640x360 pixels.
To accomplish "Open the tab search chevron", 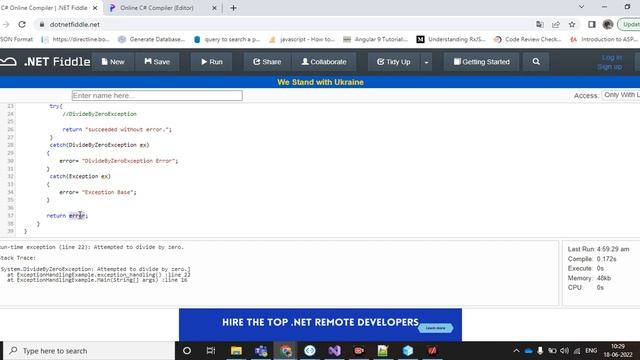I will point(581,7).
